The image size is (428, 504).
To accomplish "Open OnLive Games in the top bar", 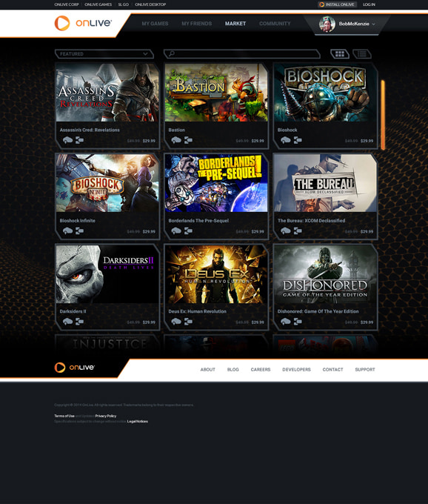I will 98,4.
